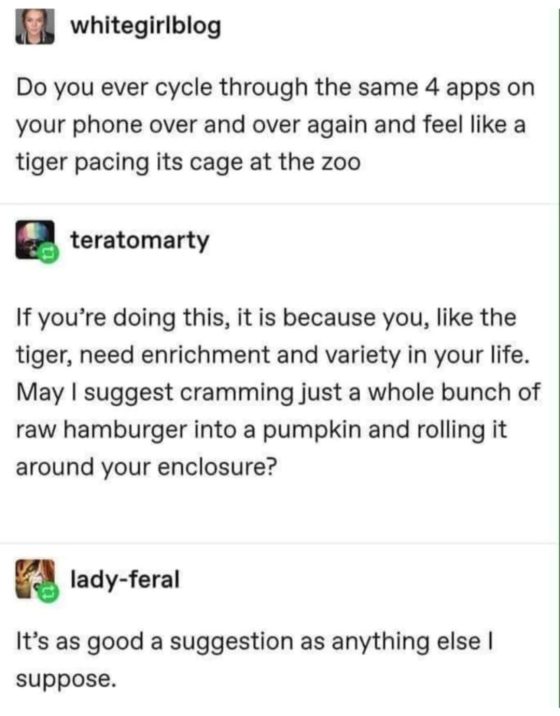Click the line starting "Do you ever cycle"
The width and height of the screenshot is (560, 716).
click(x=275, y=88)
